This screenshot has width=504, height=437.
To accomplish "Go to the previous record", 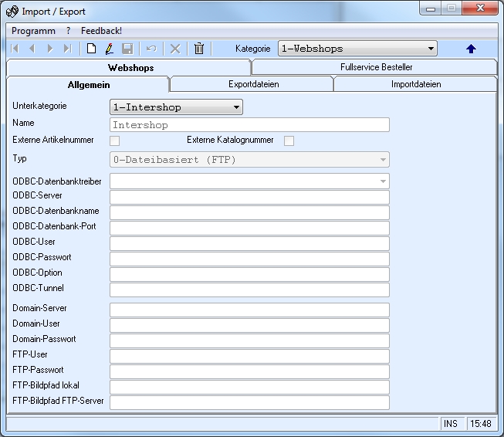I will 32,49.
